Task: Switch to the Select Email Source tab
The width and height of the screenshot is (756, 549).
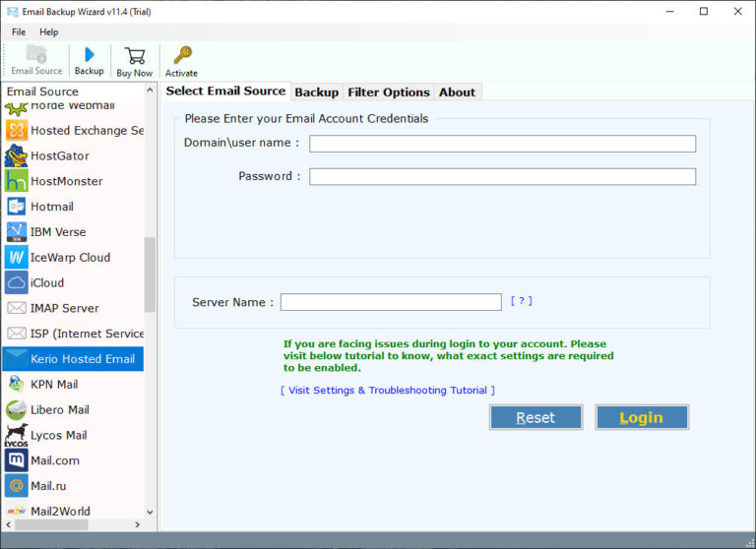Action: (x=225, y=91)
